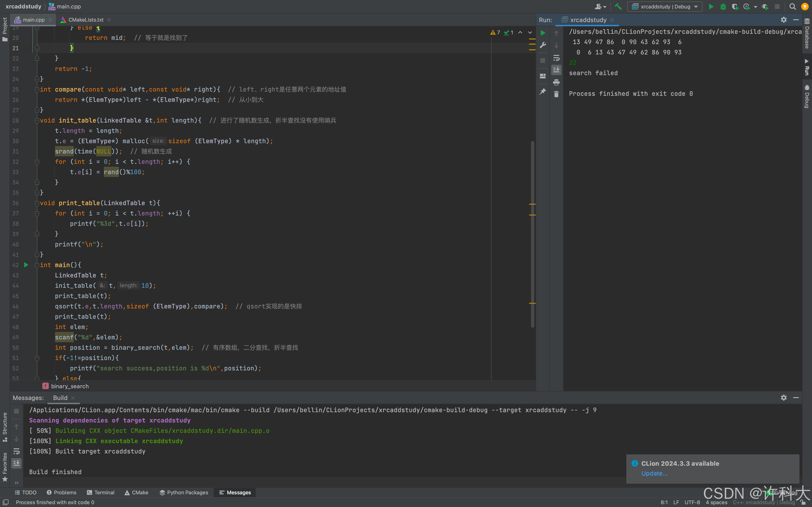Run the program with the green play icon
The height and width of the screenshot is (507, 812).
click(x=711, y=6)
